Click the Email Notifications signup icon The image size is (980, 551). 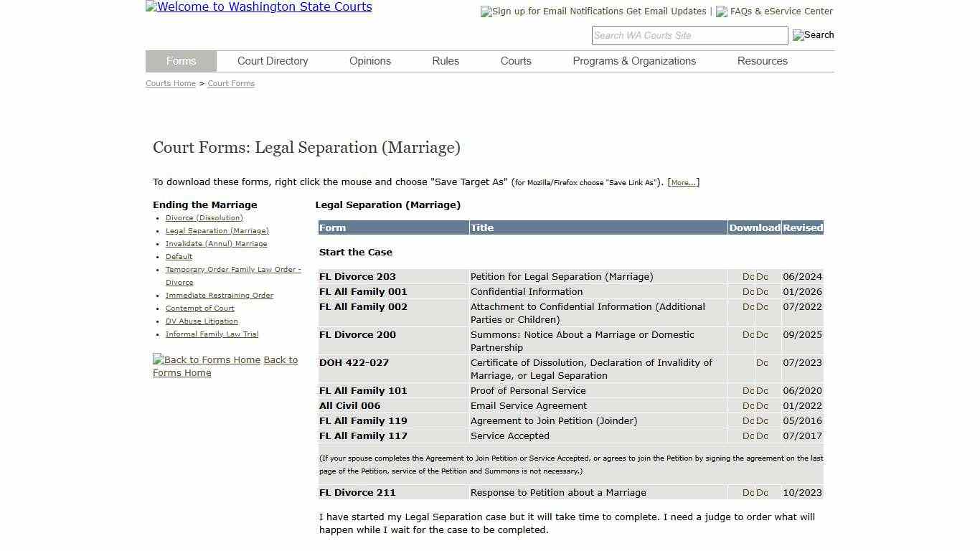(x=485, y=11)
